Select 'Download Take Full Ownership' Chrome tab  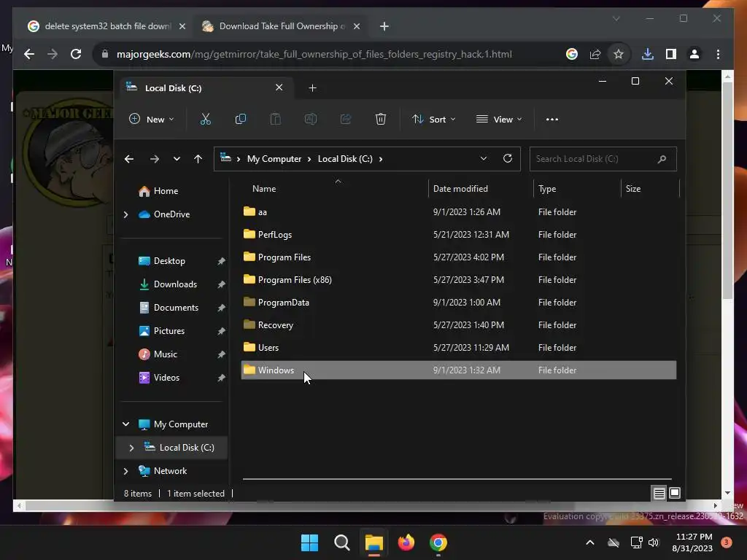tap(282, 26)
